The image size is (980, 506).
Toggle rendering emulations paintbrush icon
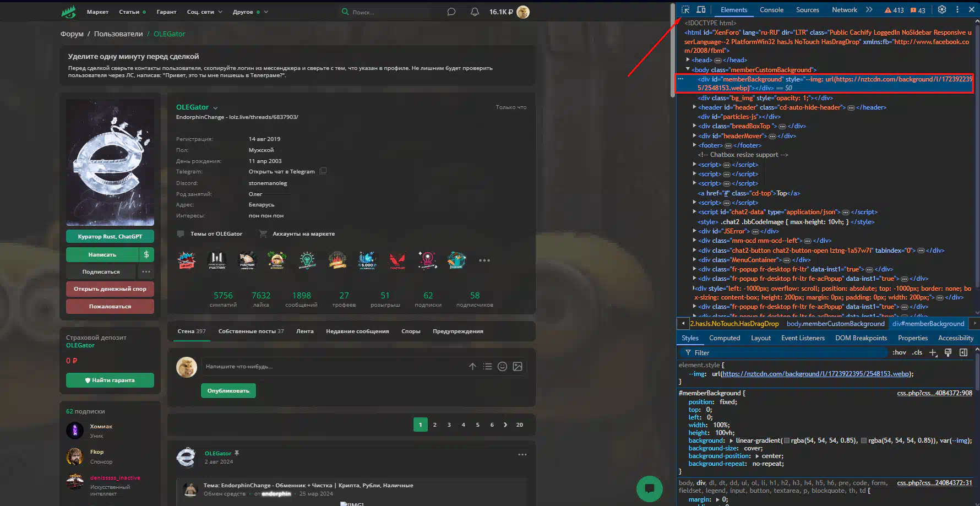(x=948, y=353)
